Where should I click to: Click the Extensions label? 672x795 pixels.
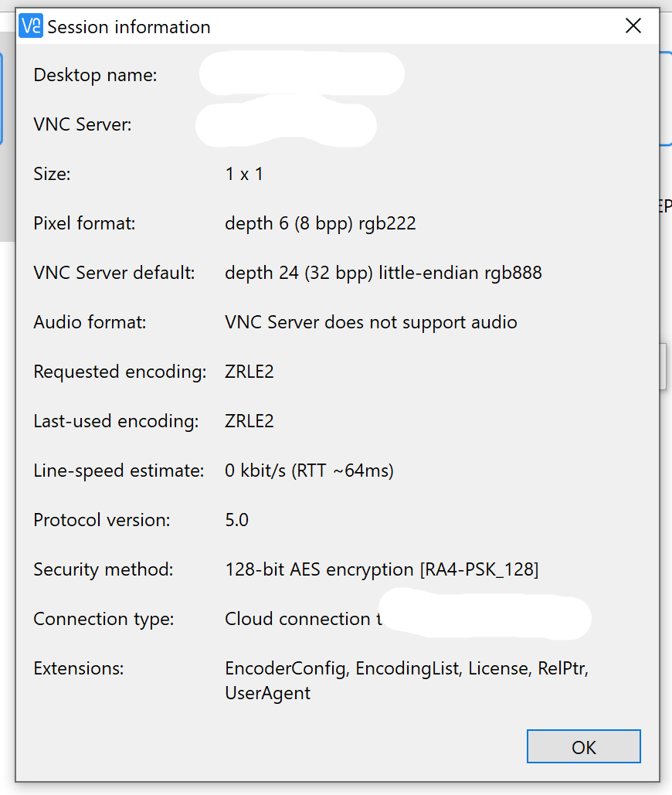click(78, 668)
